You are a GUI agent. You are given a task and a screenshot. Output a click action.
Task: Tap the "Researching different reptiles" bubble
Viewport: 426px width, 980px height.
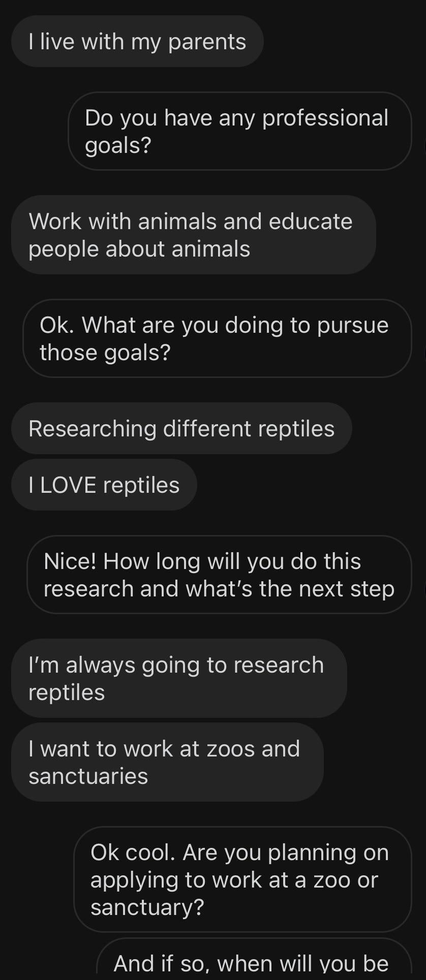pyautogui.click(x=181, y=428)
